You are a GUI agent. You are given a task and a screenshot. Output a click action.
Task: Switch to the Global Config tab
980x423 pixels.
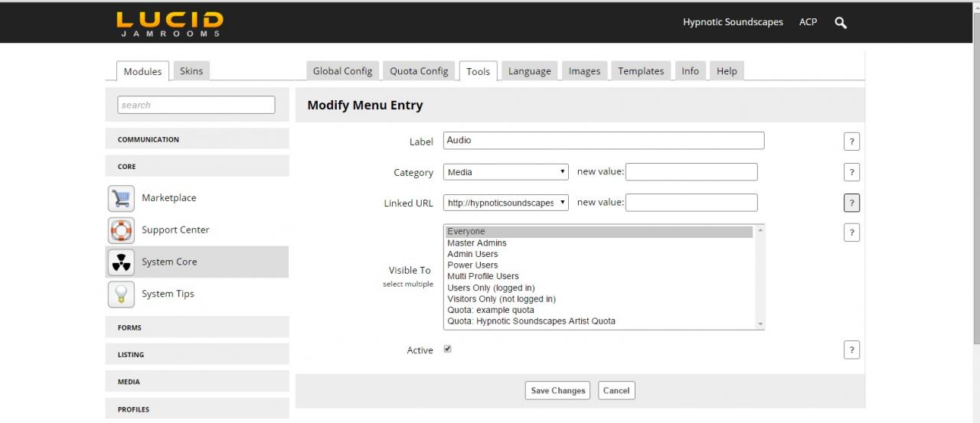tap(342, 71)
